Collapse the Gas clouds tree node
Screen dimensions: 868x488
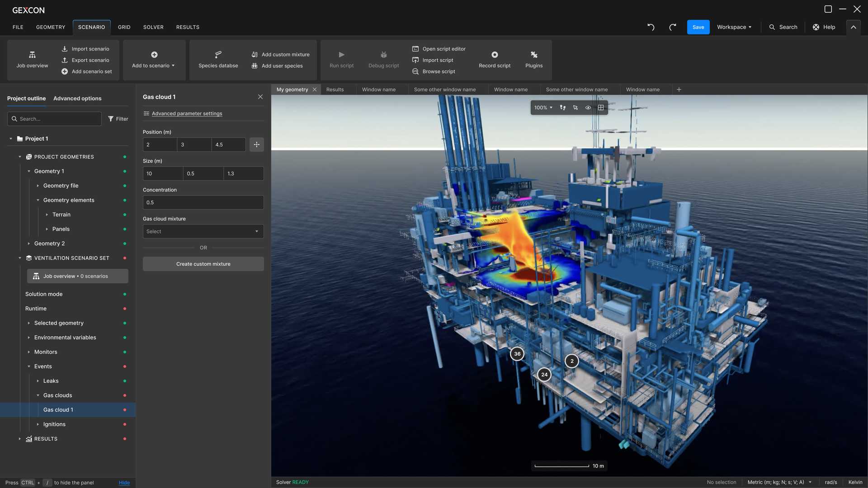[38, 395]
